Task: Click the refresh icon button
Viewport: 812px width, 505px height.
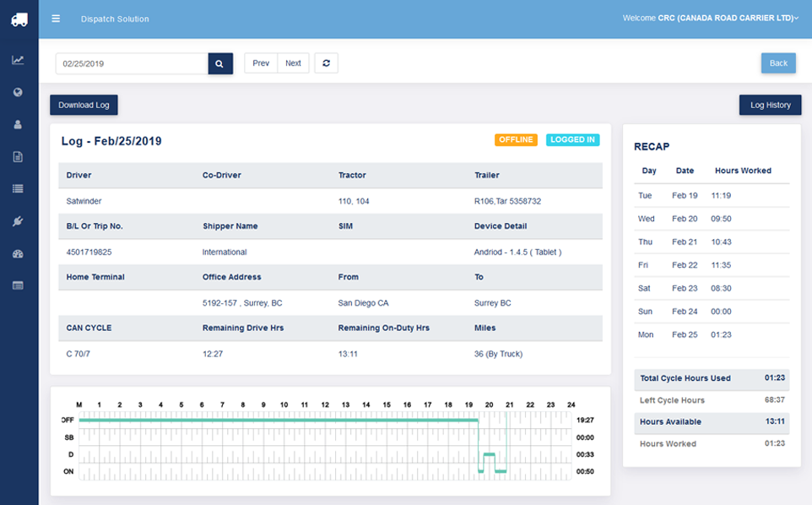Action: (x=326, y=63)
